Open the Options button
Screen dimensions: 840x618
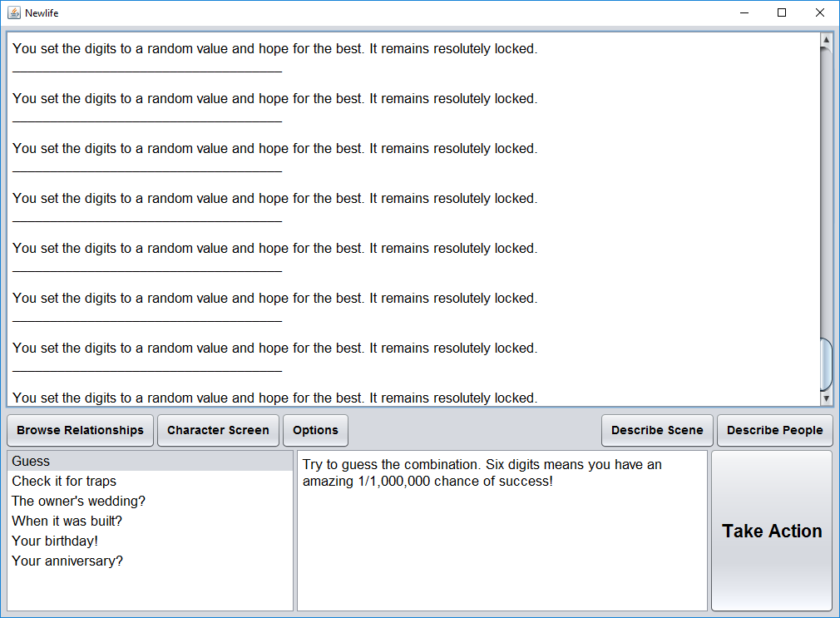315,430
